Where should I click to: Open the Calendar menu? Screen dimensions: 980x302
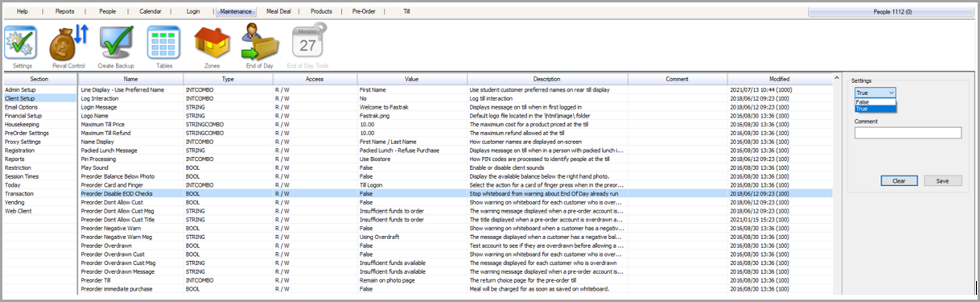click(x=150, y=12)
